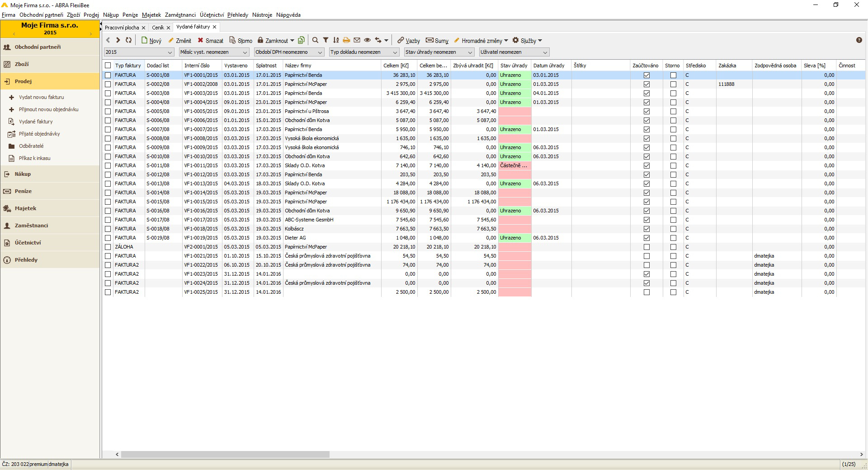Check the row checkbox for invoice VF1-0005/2015

tap(108, 111)
